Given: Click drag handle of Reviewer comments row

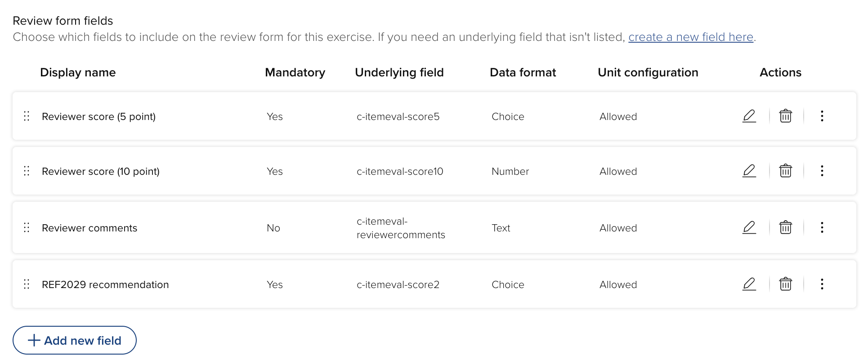Looking at the screenshot, I should point(27,228).
